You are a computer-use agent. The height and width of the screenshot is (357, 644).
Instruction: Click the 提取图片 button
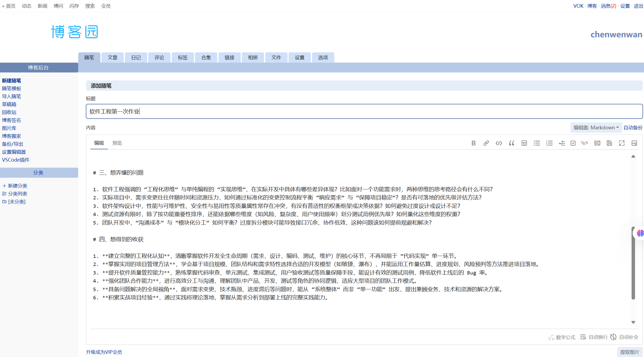pos(630,352)
